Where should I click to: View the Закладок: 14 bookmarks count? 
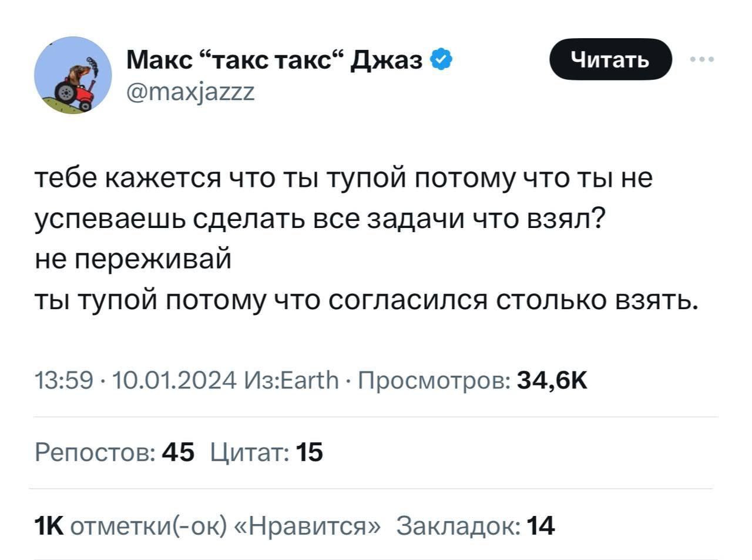point(476,525)
